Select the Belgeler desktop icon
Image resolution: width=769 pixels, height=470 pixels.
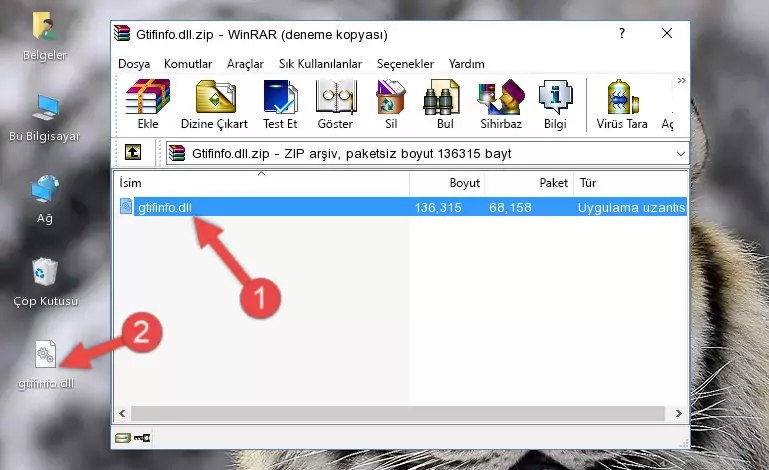(x=45, y=37)
